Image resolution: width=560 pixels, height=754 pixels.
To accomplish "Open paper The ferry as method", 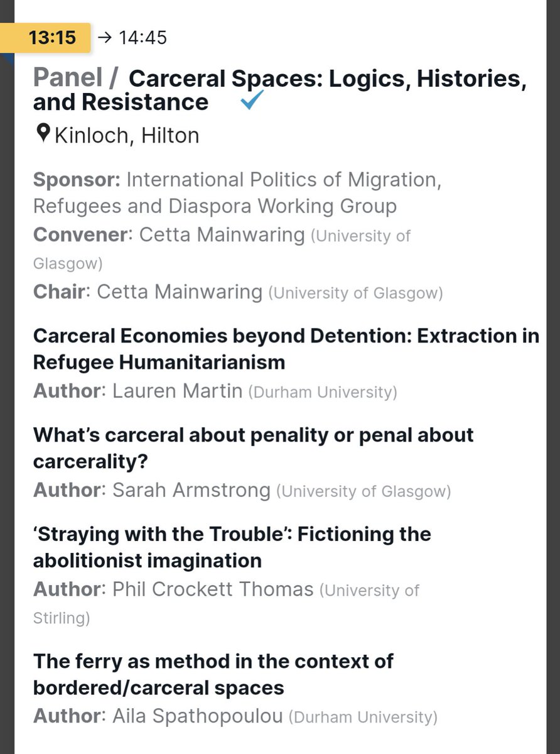I will click(213, 674).
